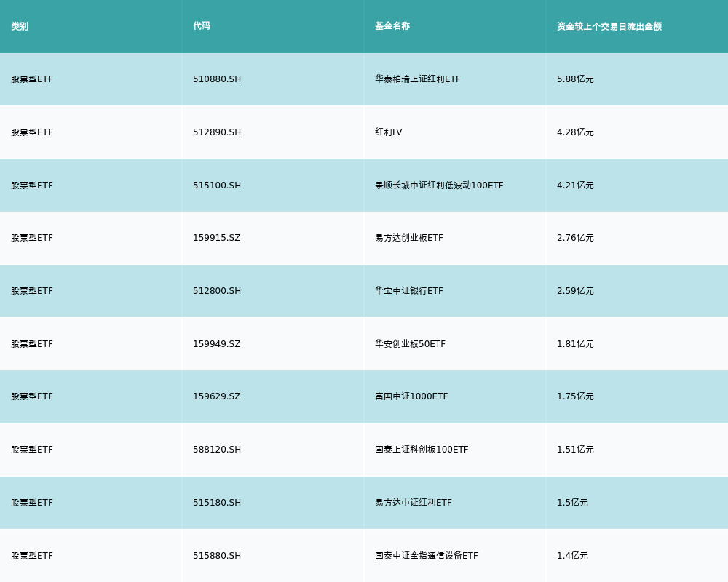The width and height of the screenshot is (728, 582).
Task: Click the 红利LV fund name
Action: [x=389, y=132]
